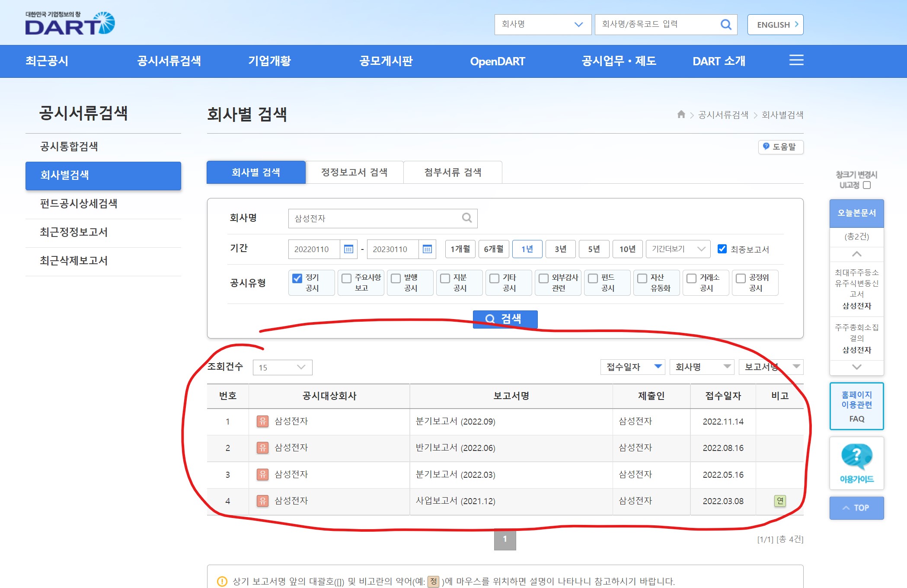Click the end date calendar icon
This screenshot has height=588, width=907.
click(x=427, y=249)
